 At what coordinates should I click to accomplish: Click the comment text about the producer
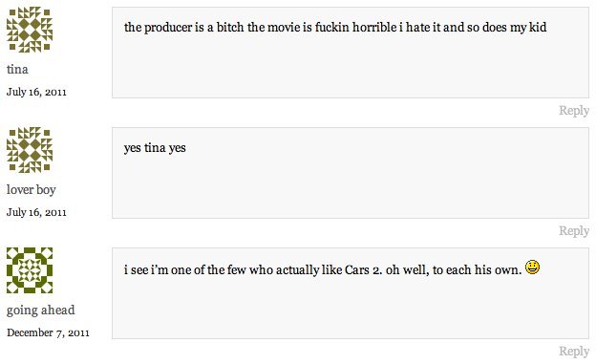(x=335, y=28)
